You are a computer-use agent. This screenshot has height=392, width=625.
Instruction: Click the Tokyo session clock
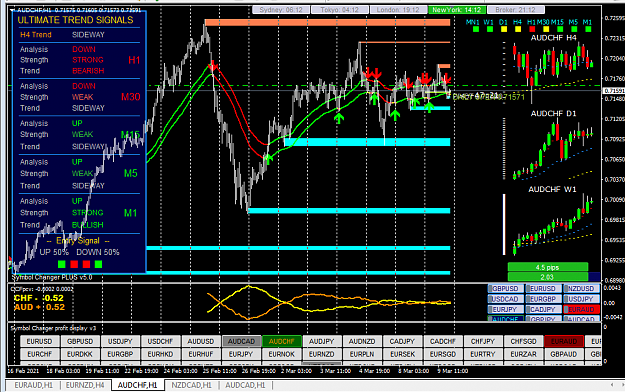340,10
